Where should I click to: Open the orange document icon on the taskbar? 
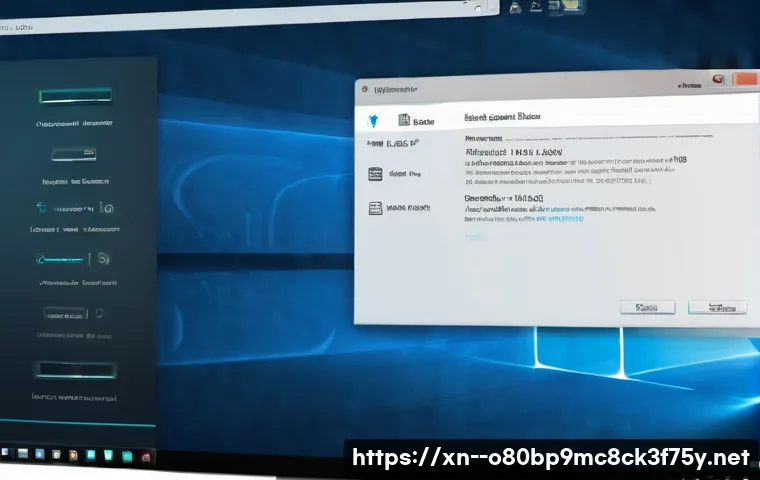coord(73,455)
